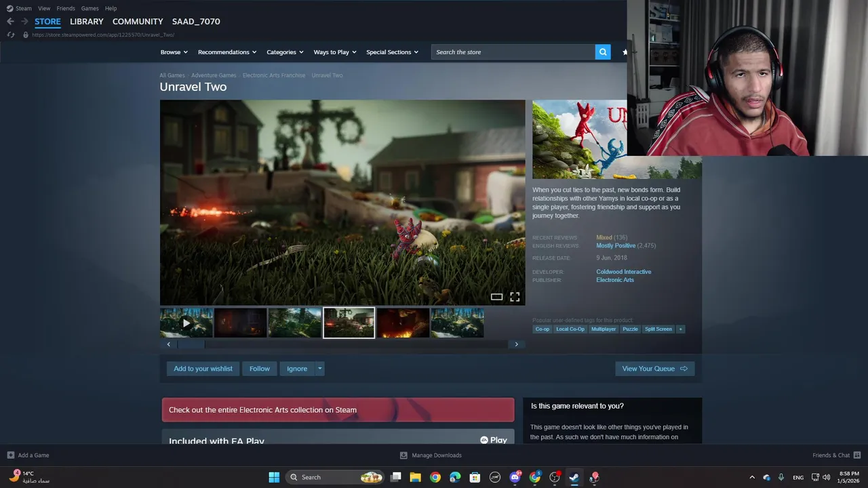This screenshot has height=488, width=868.
Task: Open the dropdown arrow next to Ignore
Action: click(x=319, y=369)
